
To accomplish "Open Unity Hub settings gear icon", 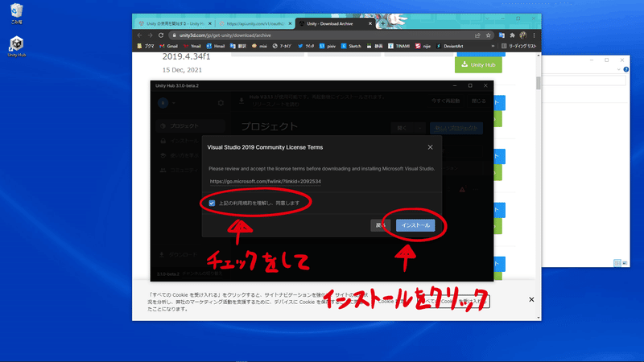I will point(221,103).
